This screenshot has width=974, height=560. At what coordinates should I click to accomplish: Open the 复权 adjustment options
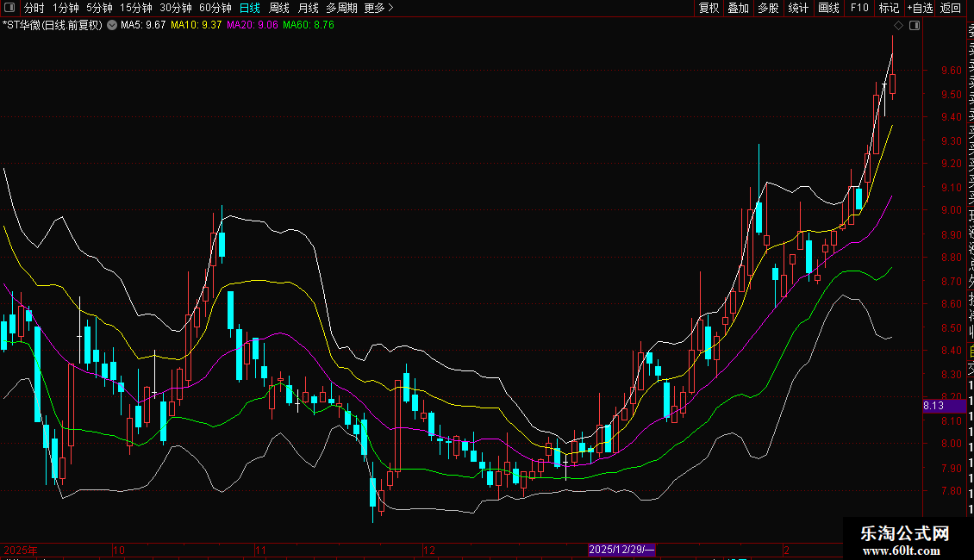709,8
